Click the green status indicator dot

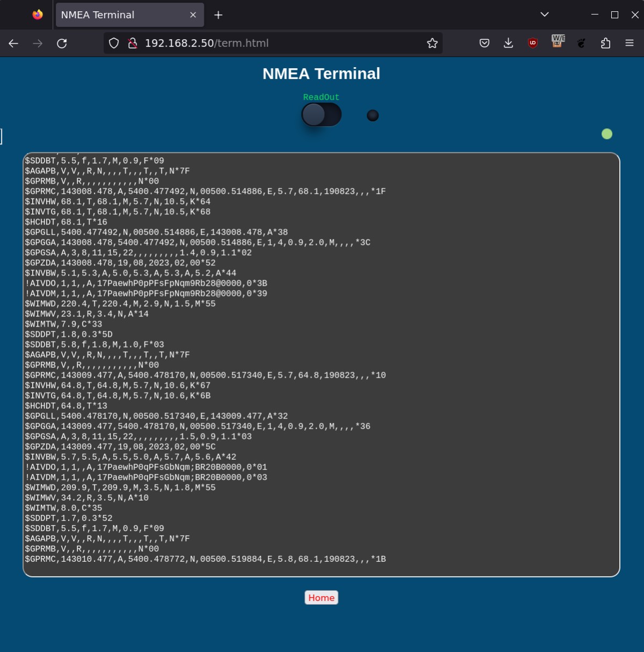(x=607, y=134)
